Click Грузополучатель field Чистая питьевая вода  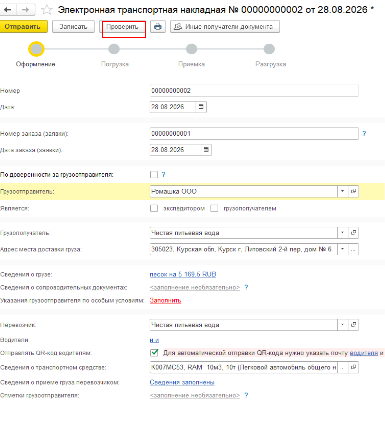click(x=244, y=233)
